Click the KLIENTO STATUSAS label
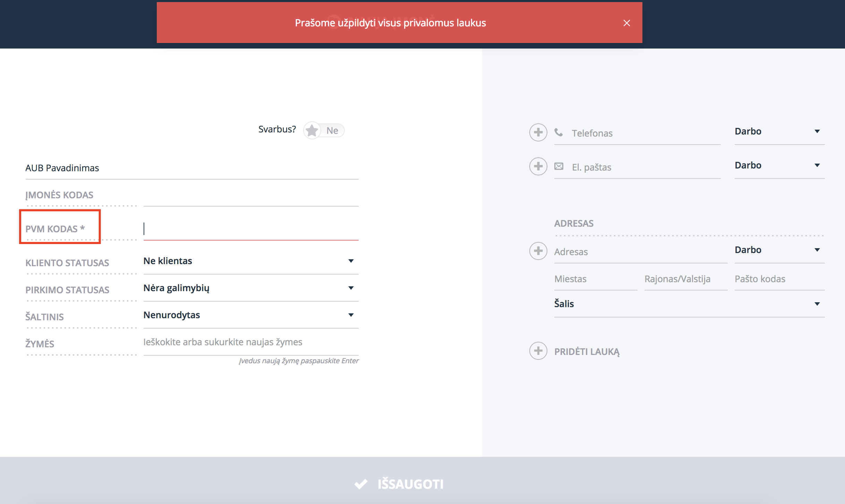The image size is (845, 504). pyautogui.click(x=67, y=263)
